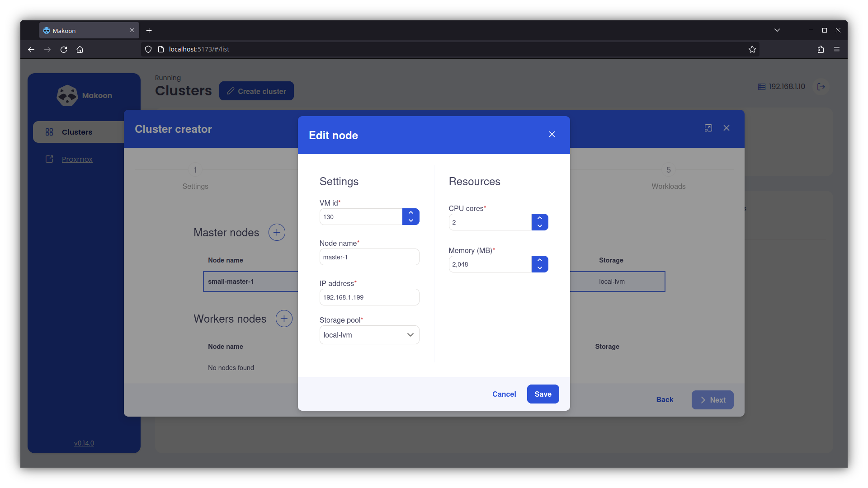Viewport: 868px width, 488px height.
Task: Open the v0.14.0 version link
Action: (84, 443)
